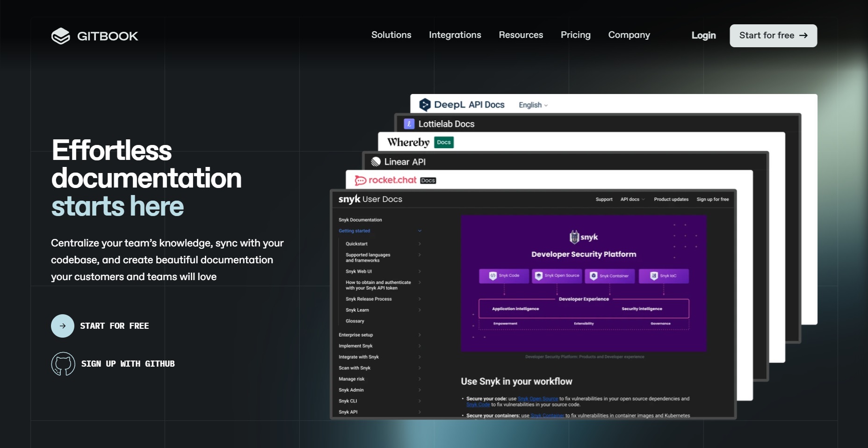Expand the Enterprise setup chevron
This screenshot has height=448, width=868.
(420, 335)
